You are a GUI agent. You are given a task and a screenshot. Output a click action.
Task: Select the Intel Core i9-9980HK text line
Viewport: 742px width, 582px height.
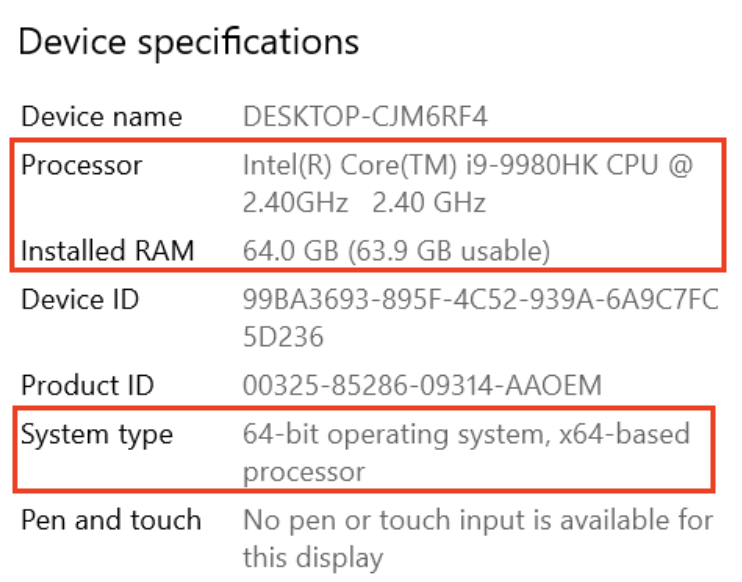[x=467, y=164]
